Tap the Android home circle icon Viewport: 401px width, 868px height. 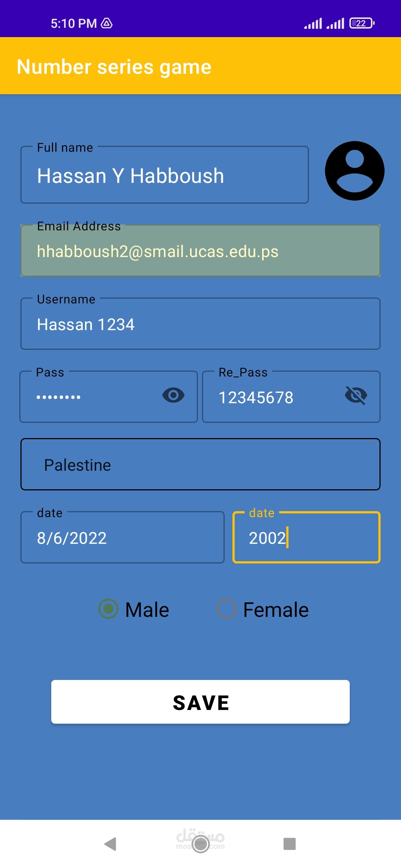[x=200, y=844]
